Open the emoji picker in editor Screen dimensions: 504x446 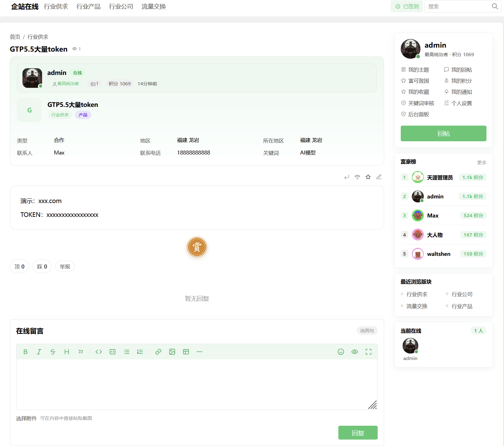click(341, 352)
